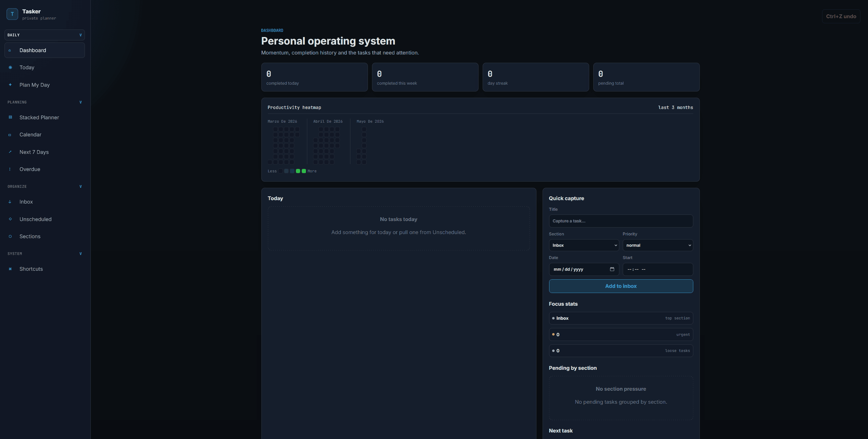
Task: Click the Sections circle icon
Action: [x=10, y=236]
